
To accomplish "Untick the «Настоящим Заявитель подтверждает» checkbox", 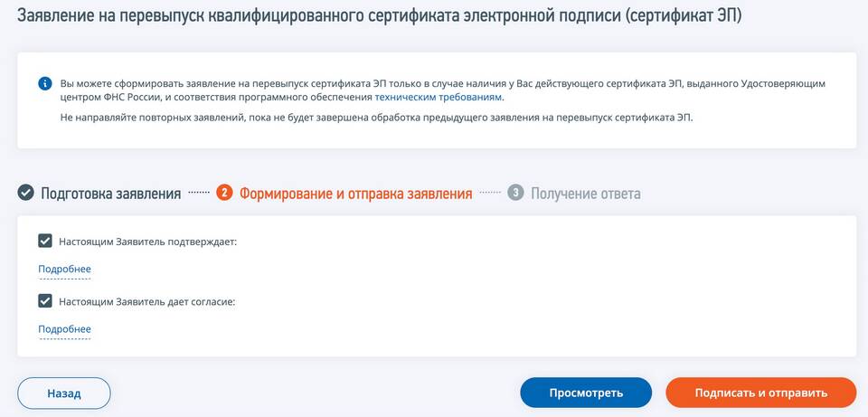I will 45,242.
